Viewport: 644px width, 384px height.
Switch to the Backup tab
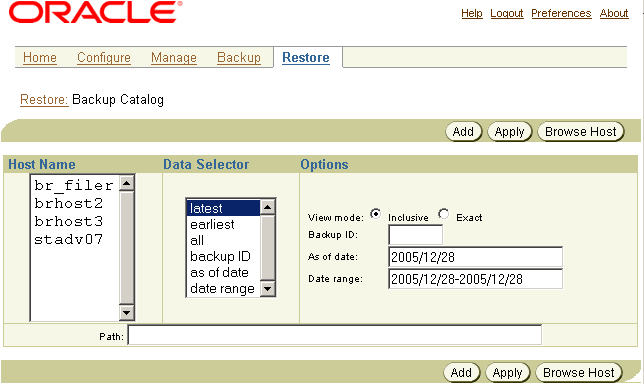click(239, 57)
